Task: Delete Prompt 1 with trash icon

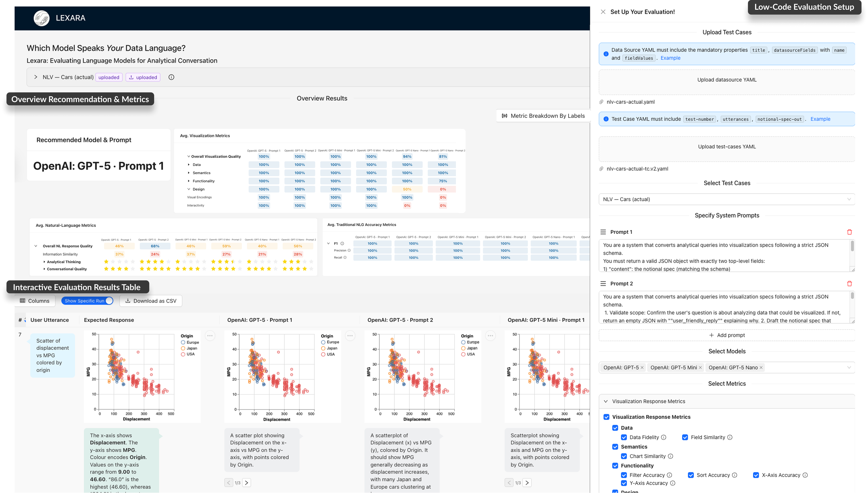Action: pos(849,232)
